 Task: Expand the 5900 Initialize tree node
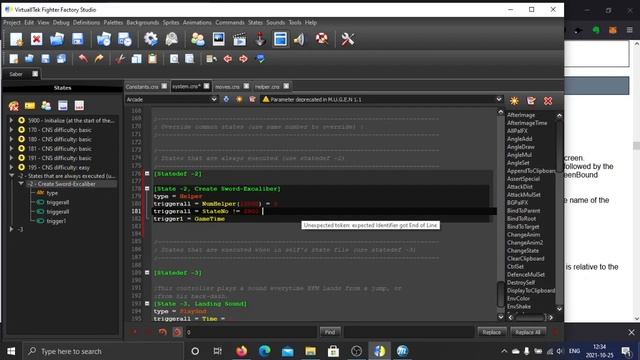11,120
